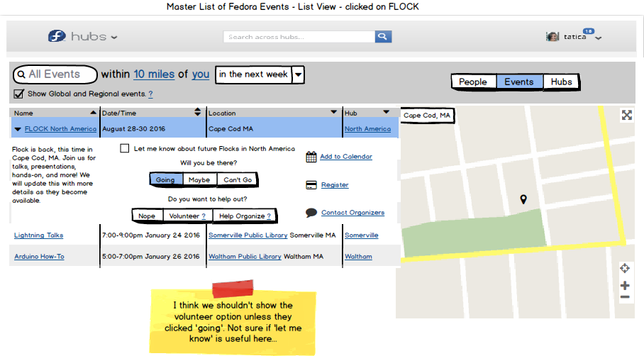The height and width of the screenshot is (356, 644).
Task: Change the 10 miles distance link
Action: click(x=154, y=74)
